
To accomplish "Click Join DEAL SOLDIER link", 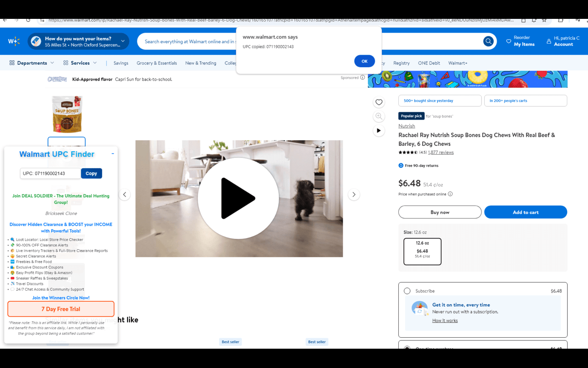I will (61, 199).
